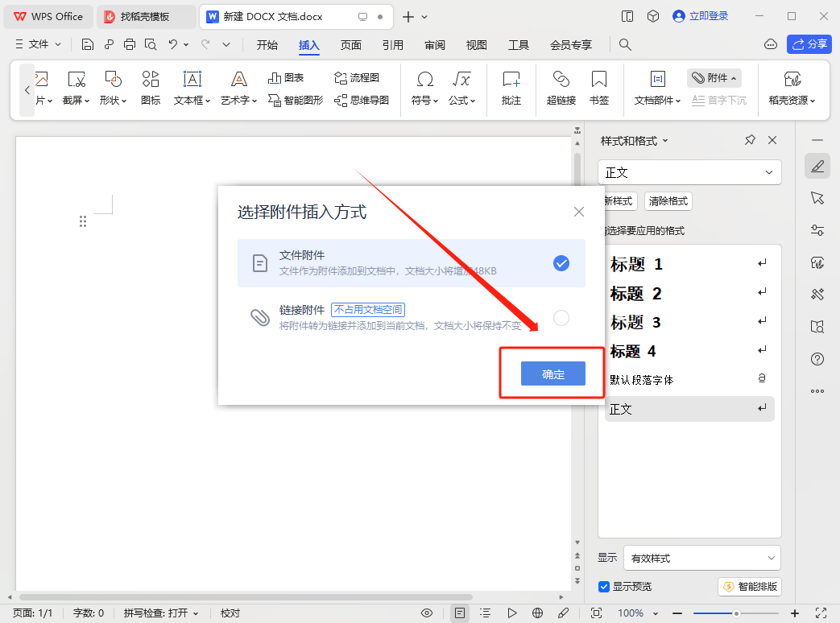The width and height of the screenshot is (840, 623).
Task: Open the Shapes (形状) tool
Action: (x=113, y=88)
